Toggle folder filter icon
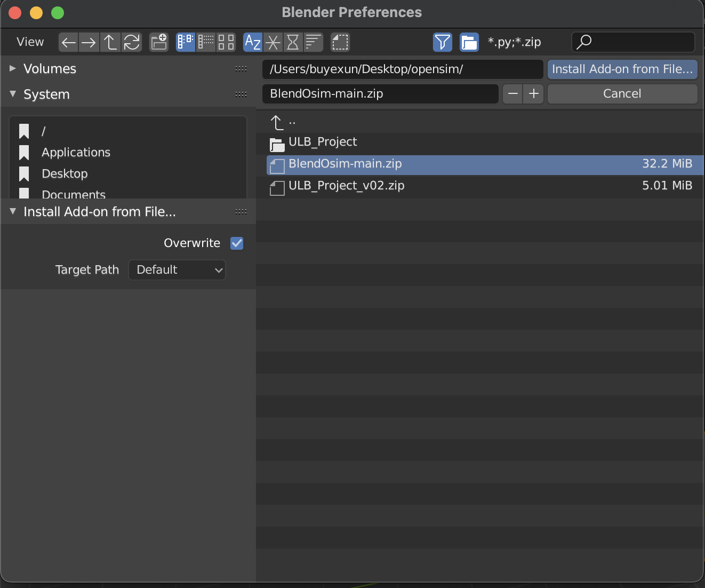The width and height of the screenshot is (705, 588). [469, 42]
